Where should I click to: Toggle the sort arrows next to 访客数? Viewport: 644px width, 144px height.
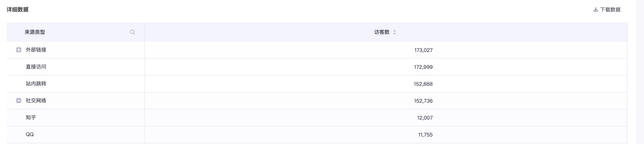(395, 32)
